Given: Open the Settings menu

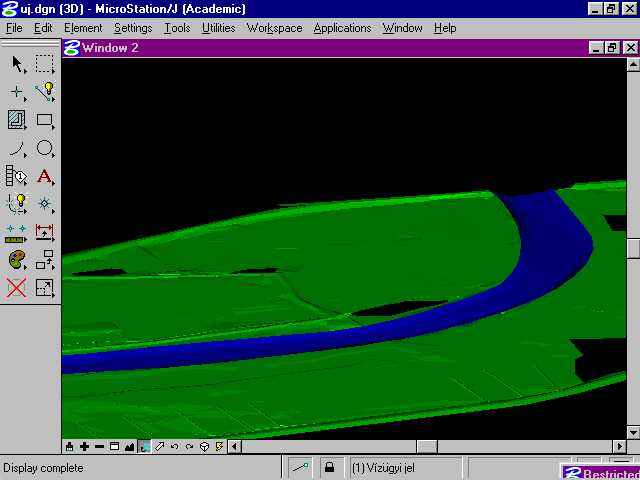Looking at the screenshot, I should (x=132, y=28).
